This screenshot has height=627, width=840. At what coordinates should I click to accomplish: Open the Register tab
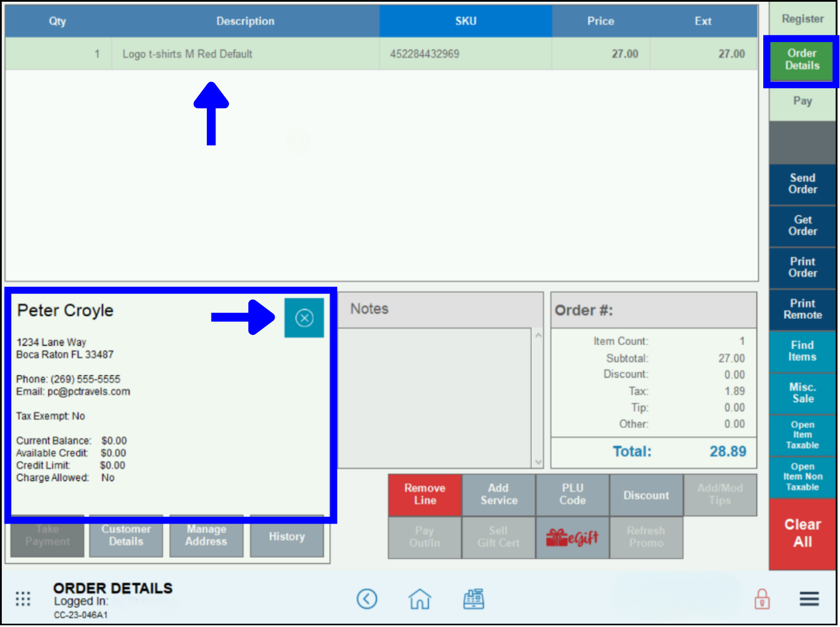[802, 18]
